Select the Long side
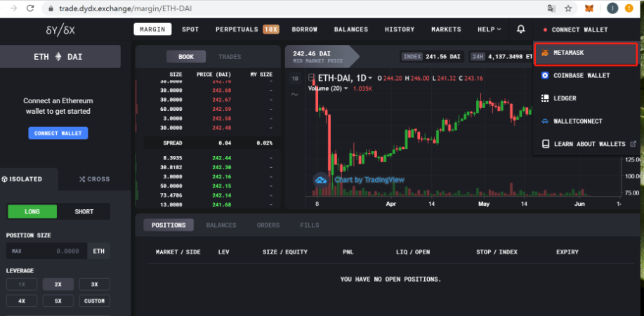 (32, 211)
